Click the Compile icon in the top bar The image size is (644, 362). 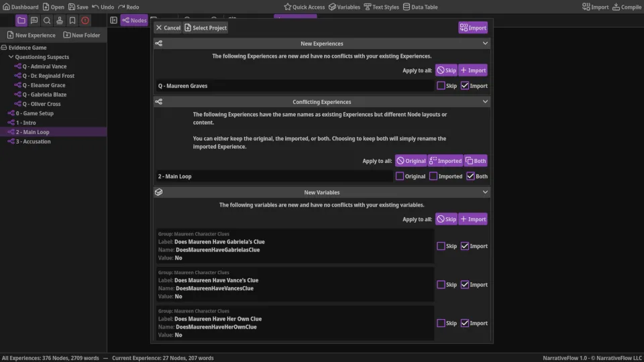627,7
